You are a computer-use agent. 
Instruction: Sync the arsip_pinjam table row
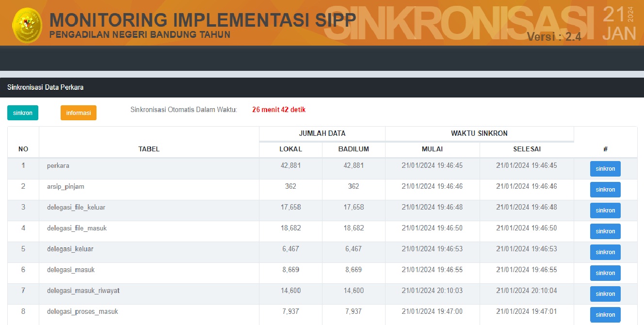(605, 190)
